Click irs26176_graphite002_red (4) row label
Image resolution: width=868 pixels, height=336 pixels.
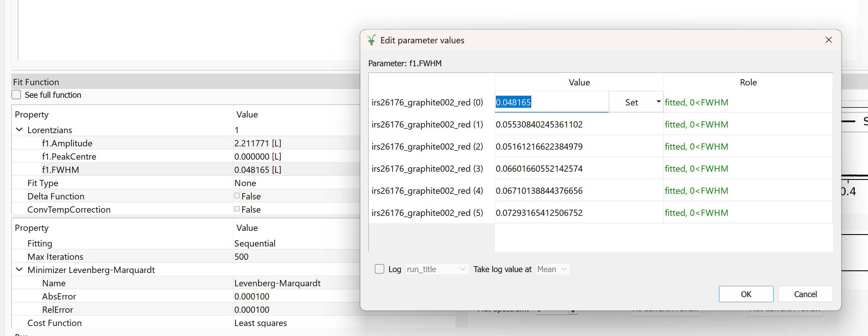point(427,191)
